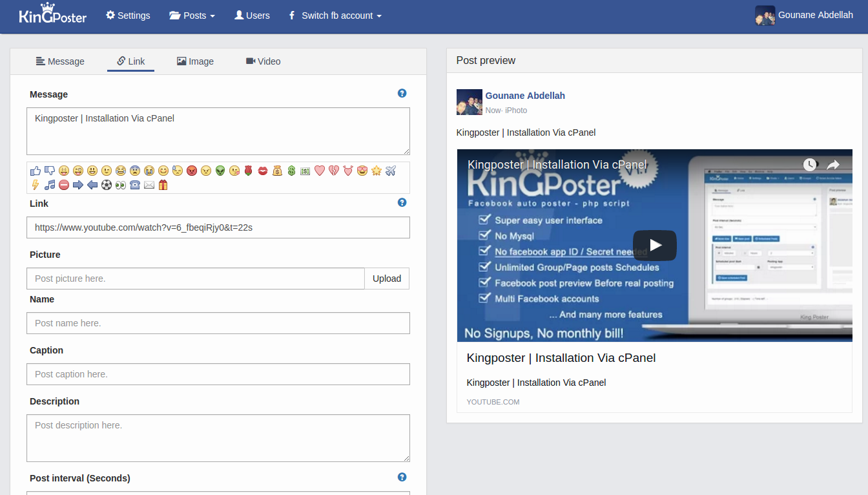Insert the red angry face emoji
Screen dimensions: 868x495
[x=192, y=171]
